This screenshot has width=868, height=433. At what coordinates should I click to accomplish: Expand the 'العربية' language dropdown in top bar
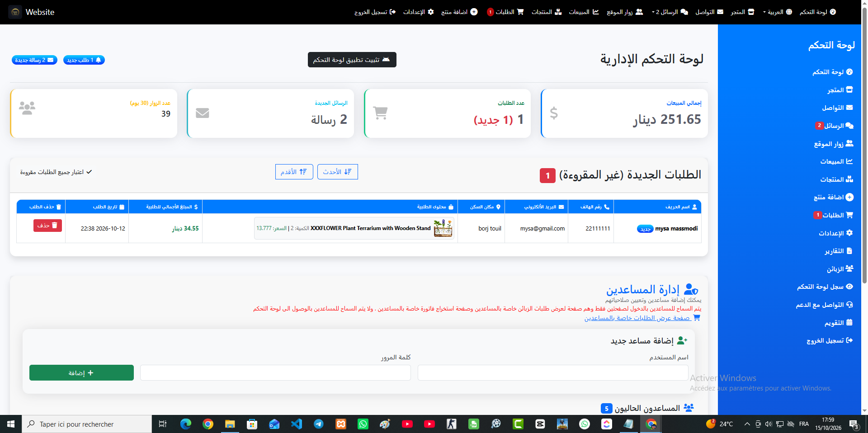tap(778, 12)
